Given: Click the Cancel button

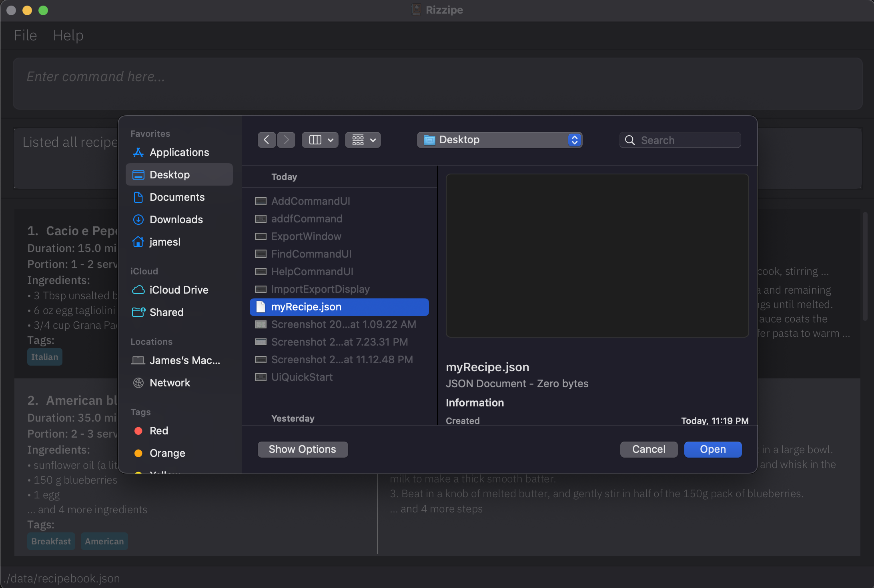Looking at the screenshot, I should coord(648,450).
